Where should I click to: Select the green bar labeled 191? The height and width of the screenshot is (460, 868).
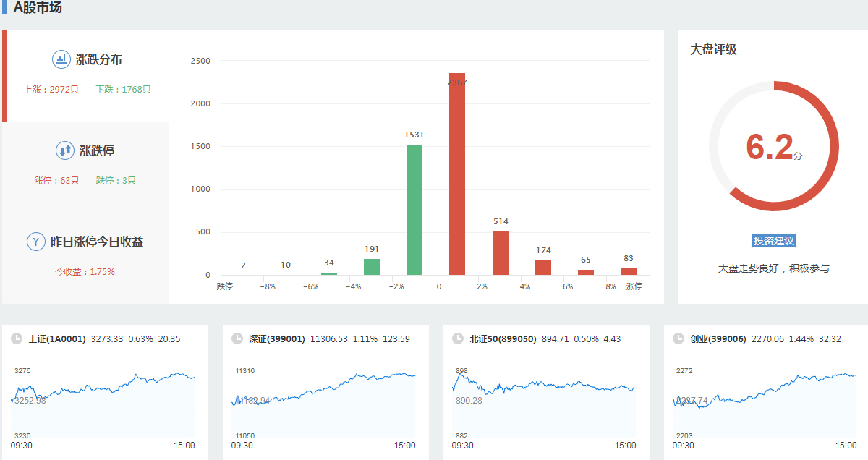tap(372, 267)
